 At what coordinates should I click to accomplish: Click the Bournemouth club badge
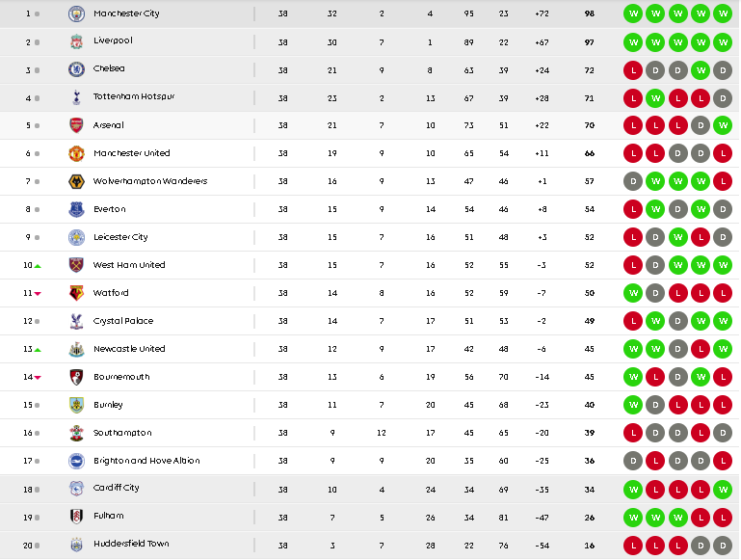pos(76,377)
